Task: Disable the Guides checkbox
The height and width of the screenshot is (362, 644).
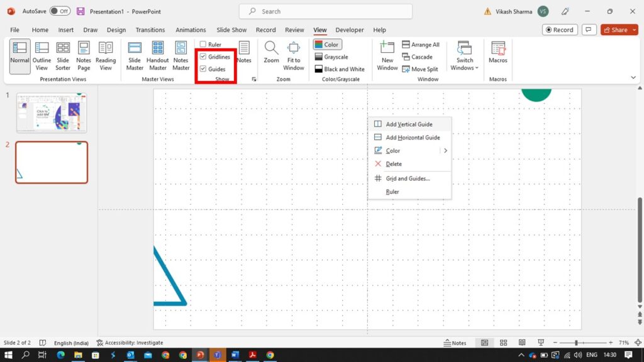Action: 204,69
